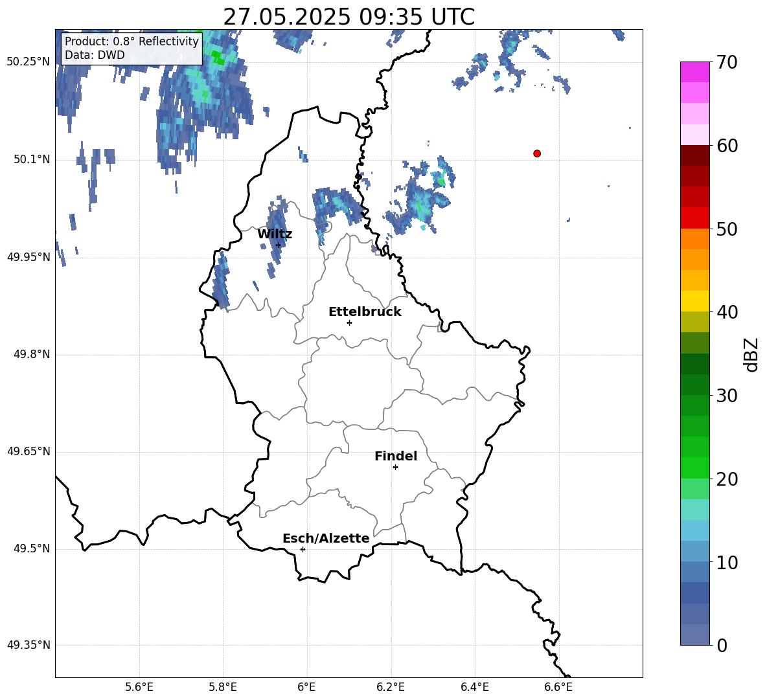Click the Ettelbruck station label
This screenshot has width=767, height=700.
click(x=365, y=312)
